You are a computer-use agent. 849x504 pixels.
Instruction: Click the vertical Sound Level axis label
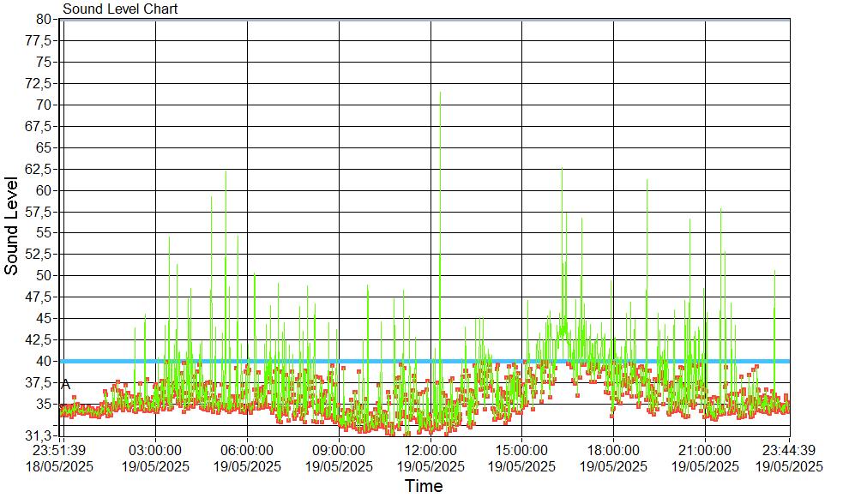12,225
